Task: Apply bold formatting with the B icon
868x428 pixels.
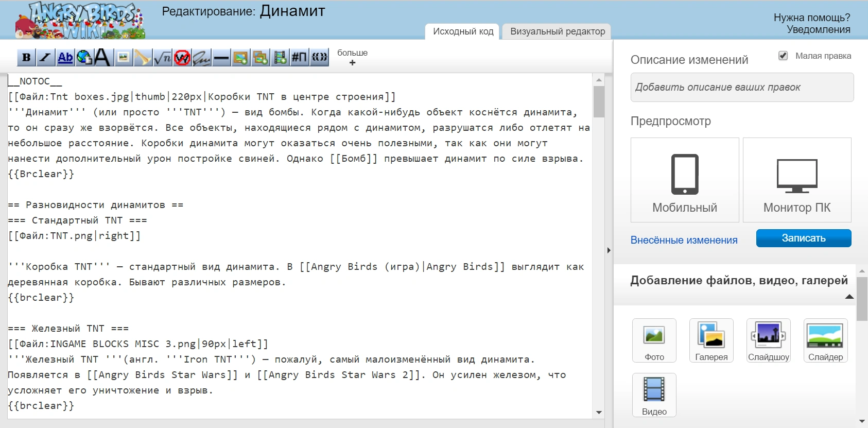Action: tap(26, 57)
